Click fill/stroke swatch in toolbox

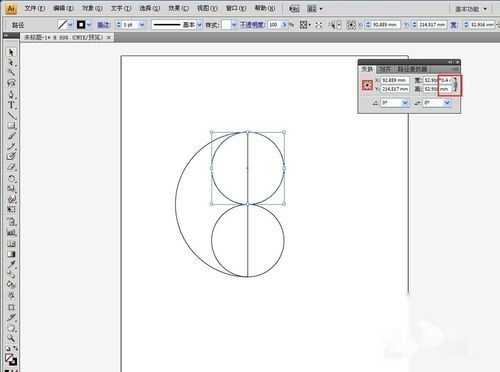[x=10, y=359]
